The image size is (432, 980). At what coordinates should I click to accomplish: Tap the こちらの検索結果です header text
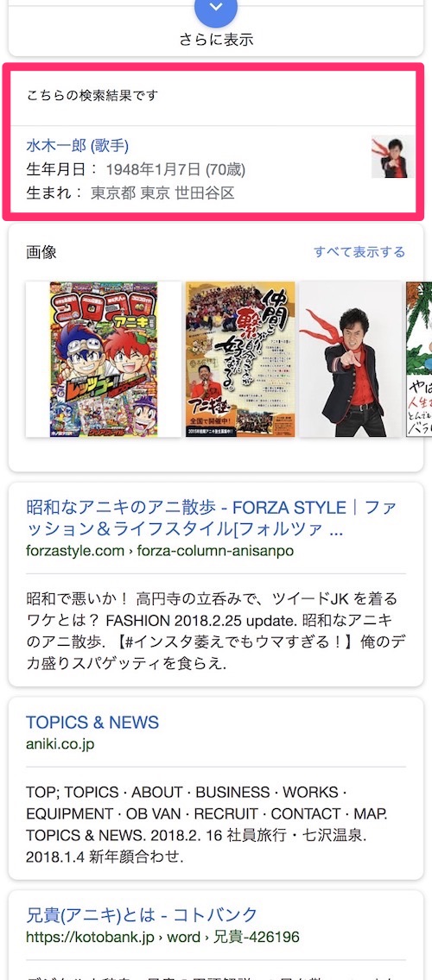click(92, 96)
